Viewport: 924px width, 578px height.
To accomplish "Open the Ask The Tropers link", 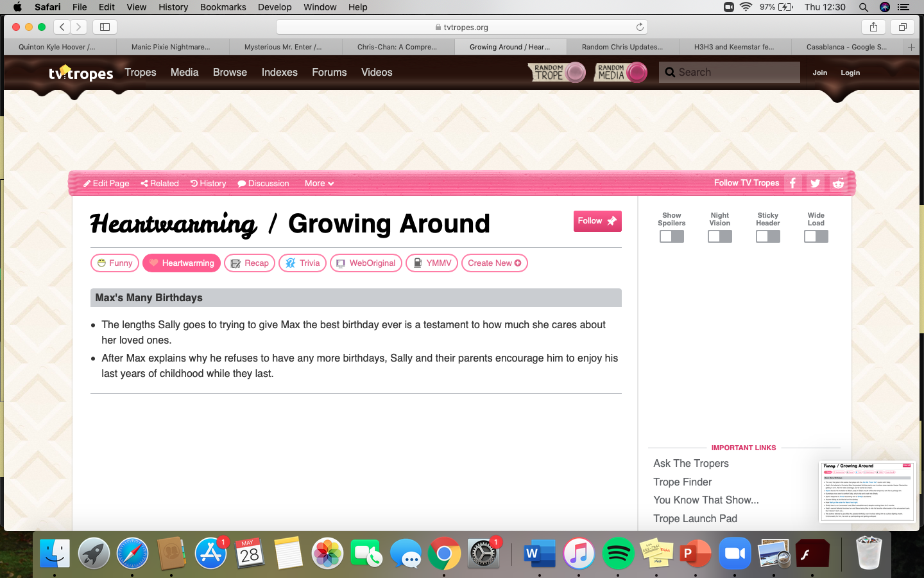I will pyautogui.click(x=691, y=464).
